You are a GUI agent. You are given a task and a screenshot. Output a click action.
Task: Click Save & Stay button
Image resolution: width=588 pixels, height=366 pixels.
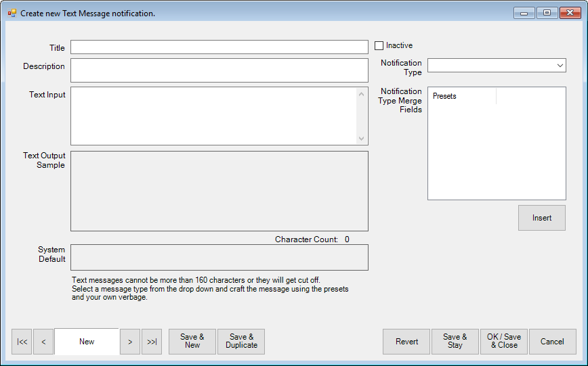coord(455,342)
